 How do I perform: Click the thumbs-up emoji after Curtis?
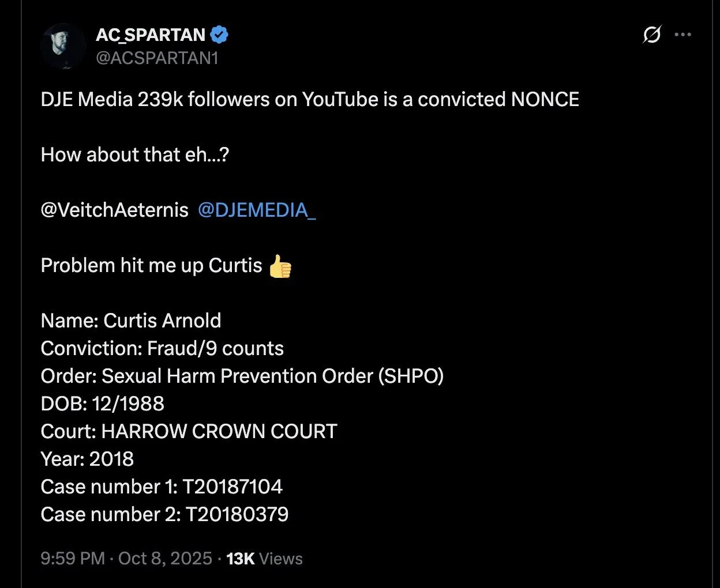(280, 266)
